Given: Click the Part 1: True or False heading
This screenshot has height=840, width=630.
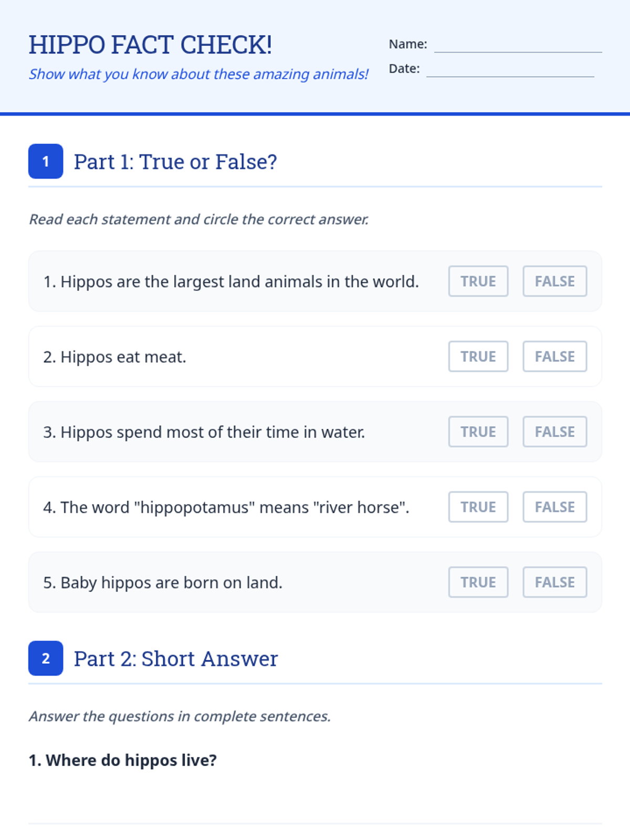Looking at the screenshot, I should click(x=175, y=162).
